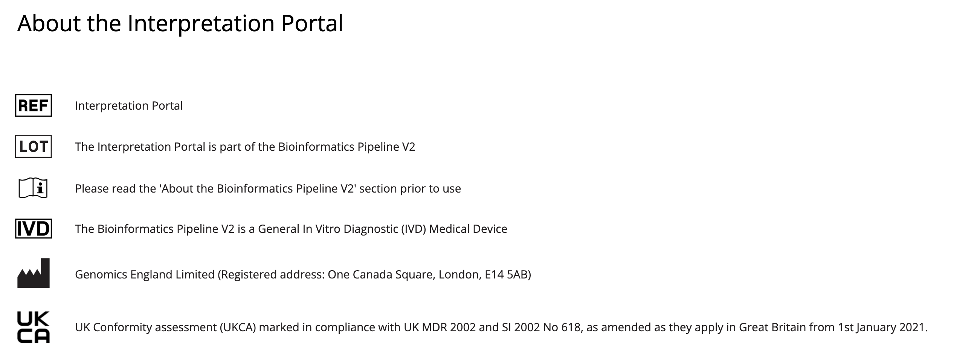This screenshot has width=980, height=361.
Task: Click the 'SI 2002 No 618' reference text
Action: tap(541, 327)
